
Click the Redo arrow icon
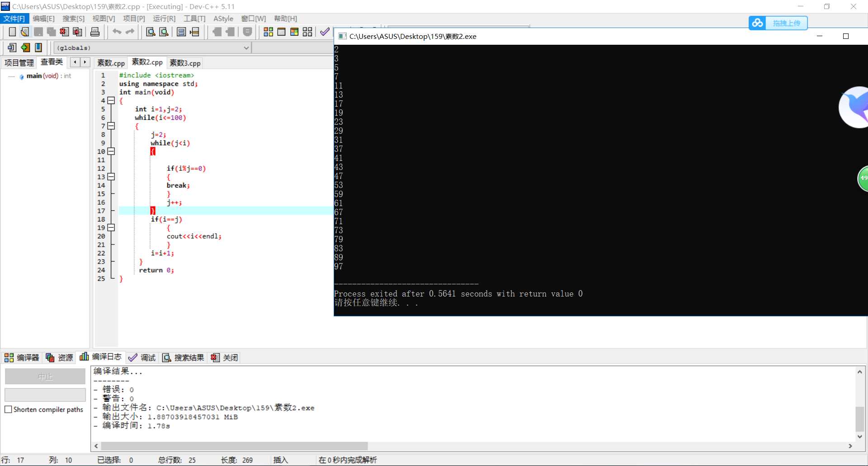[130, 32]
